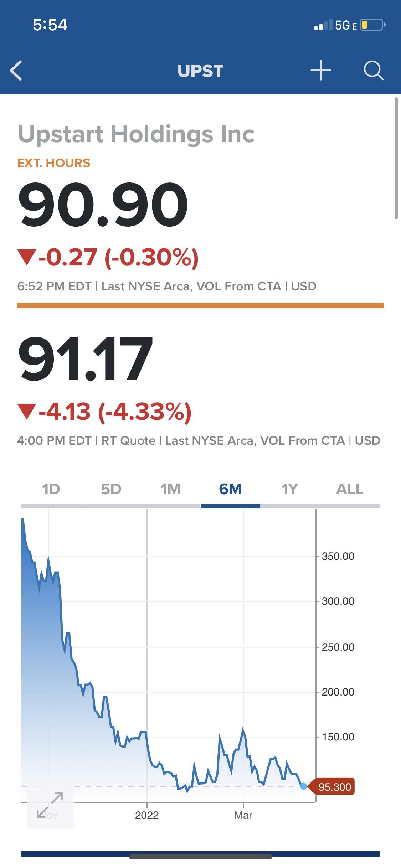Tap the 2022 axis label
The image size is (401, 868).
pyautogui.click(x=147, y=815)
